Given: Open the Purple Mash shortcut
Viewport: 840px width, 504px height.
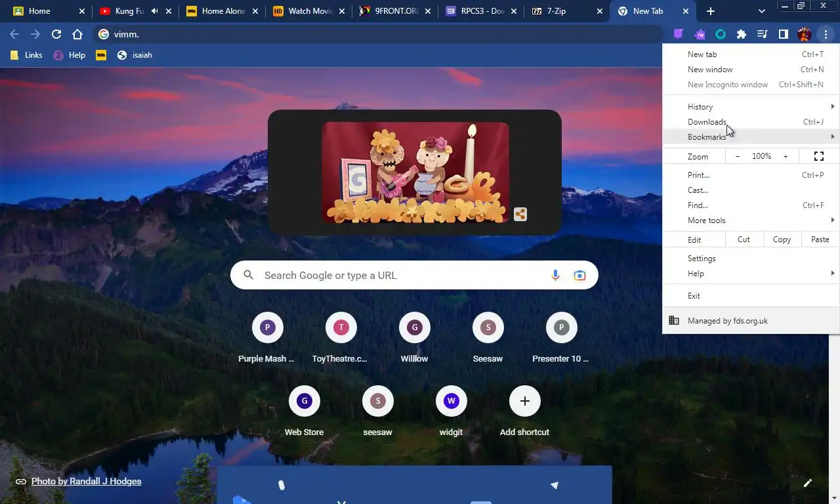Looking at the screenshot, I should (x=267, y=339).
